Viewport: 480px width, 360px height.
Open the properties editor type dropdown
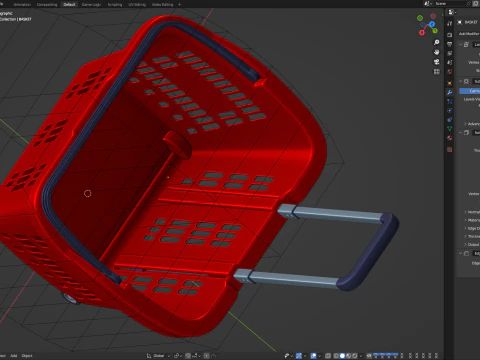(452, 12)
